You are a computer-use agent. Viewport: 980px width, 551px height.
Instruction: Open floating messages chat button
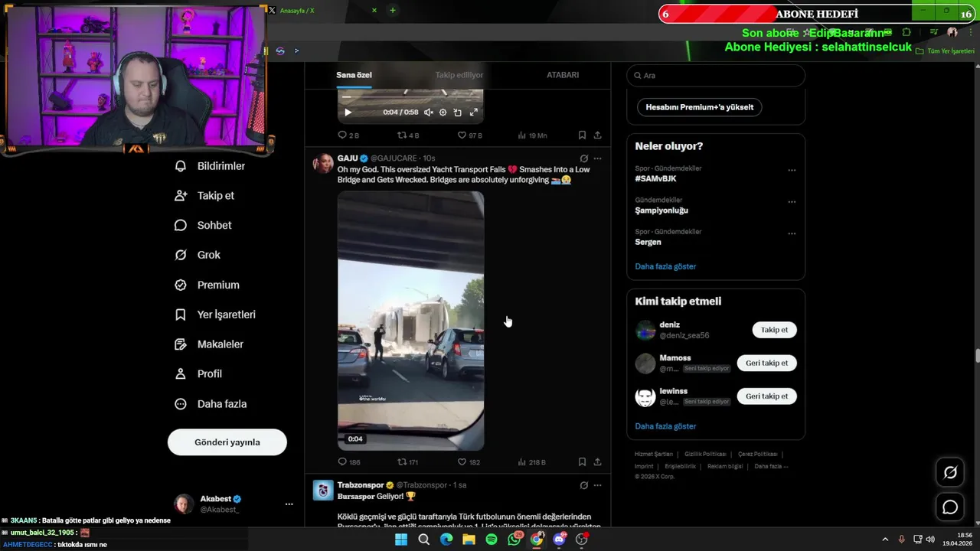[950, 507]
